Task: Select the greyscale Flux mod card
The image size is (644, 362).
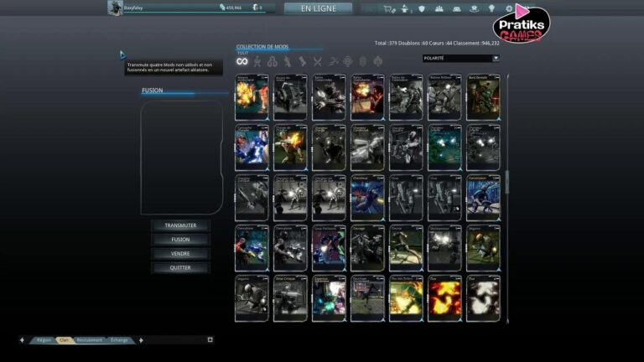Action: coord(483,298)
